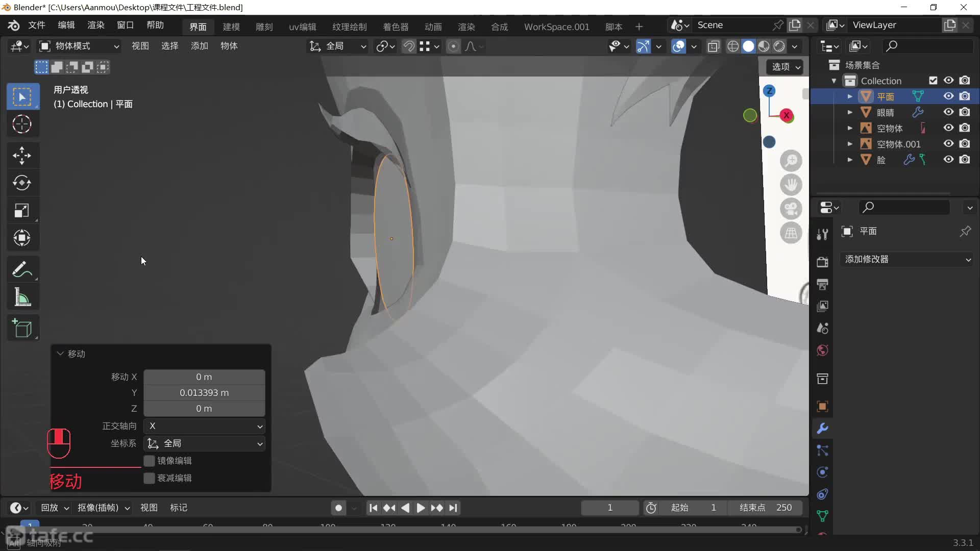The height and width of the screenshot is (551, 980).
Task: Open the World properties globe tab
Action: (822, 350)
